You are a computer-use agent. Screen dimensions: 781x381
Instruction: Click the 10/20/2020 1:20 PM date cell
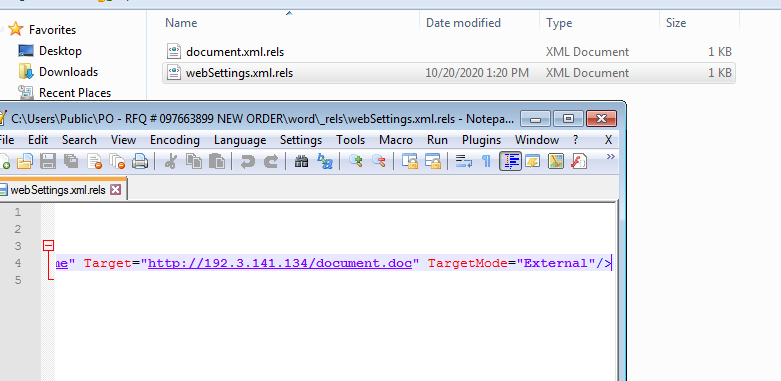[477, 73]
